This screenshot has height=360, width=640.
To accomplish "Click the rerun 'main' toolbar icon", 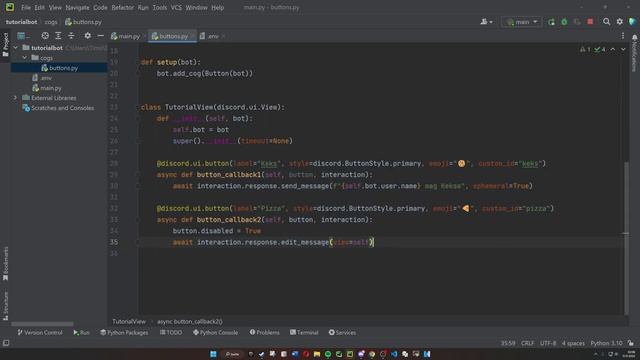I will pyautogui.click(x=551, y=22).
